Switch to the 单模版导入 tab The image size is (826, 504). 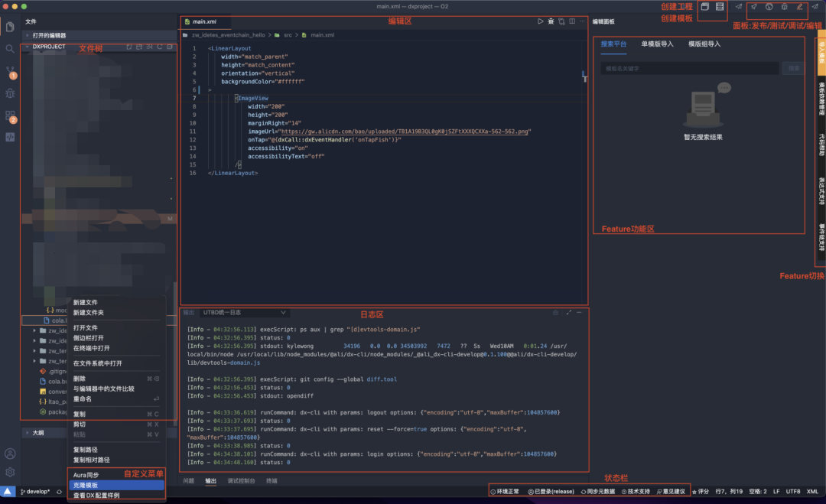657,44
